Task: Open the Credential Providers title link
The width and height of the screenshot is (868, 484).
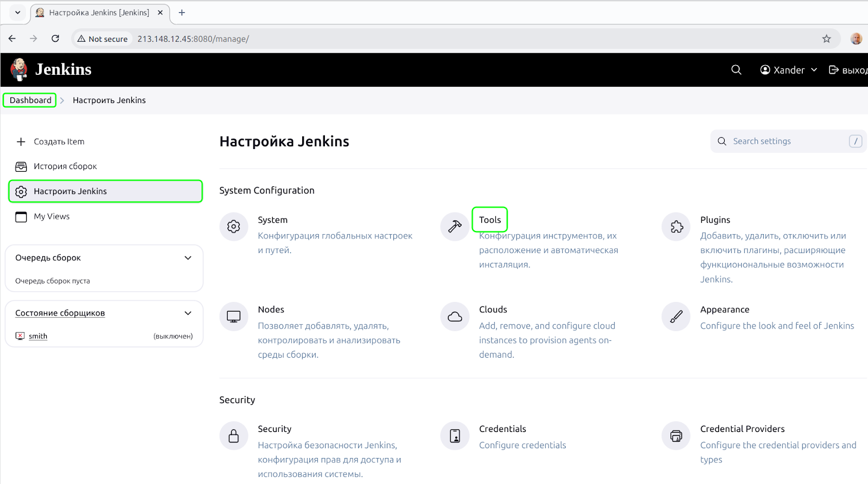Action: point(742,429)
